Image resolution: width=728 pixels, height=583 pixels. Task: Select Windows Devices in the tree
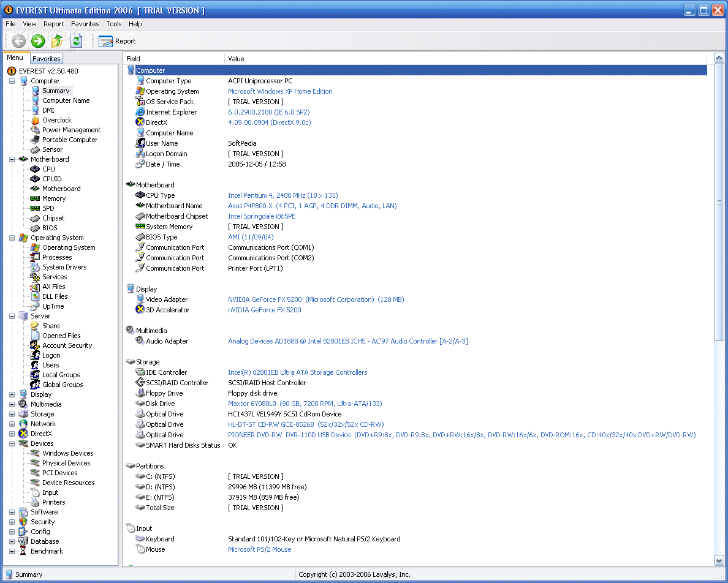[x=68, y=454]
